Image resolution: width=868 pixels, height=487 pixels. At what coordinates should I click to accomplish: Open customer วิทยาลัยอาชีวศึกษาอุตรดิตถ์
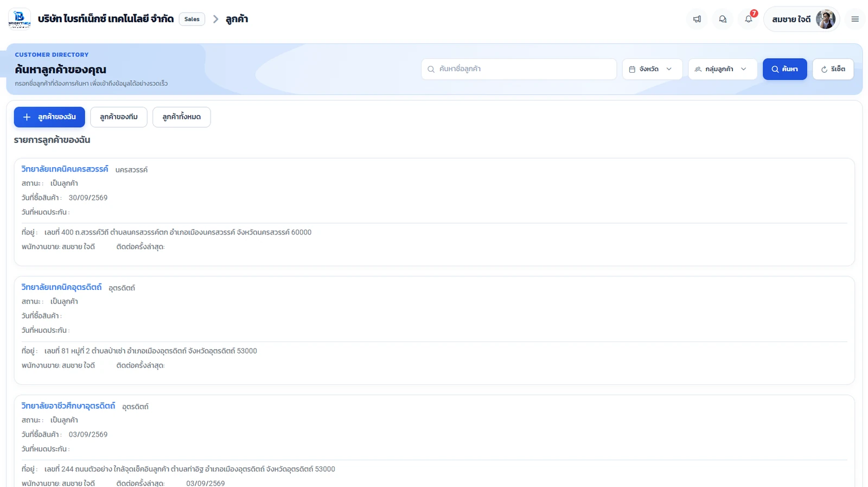pos(68,406)
